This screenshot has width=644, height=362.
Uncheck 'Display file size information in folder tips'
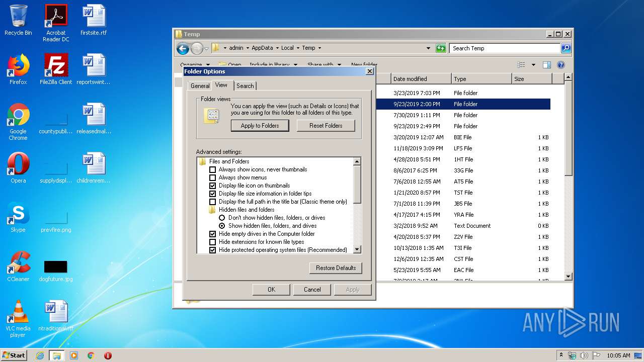[212, 194]
